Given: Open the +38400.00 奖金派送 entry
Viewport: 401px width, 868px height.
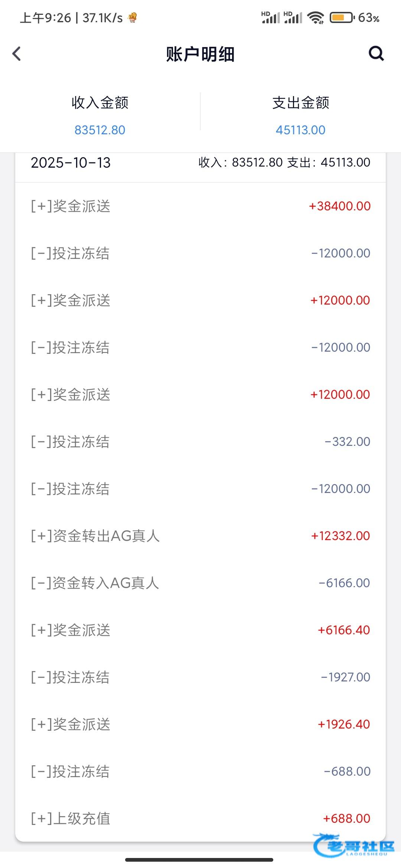Looking at the screenshot, I should click(x=200, y=206).
